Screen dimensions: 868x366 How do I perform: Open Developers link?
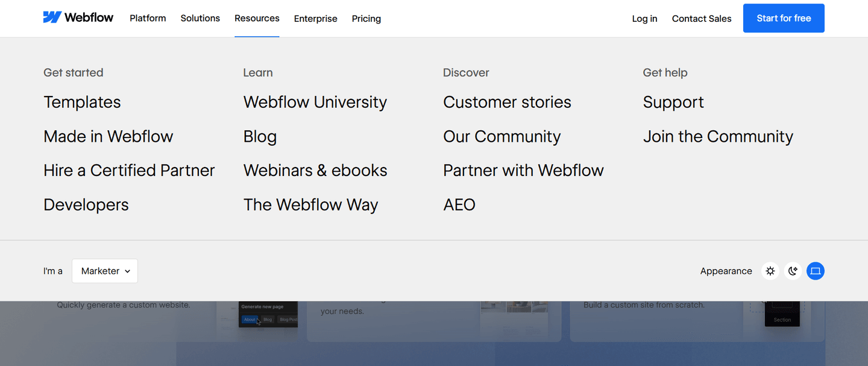click(x=86, y=205)
